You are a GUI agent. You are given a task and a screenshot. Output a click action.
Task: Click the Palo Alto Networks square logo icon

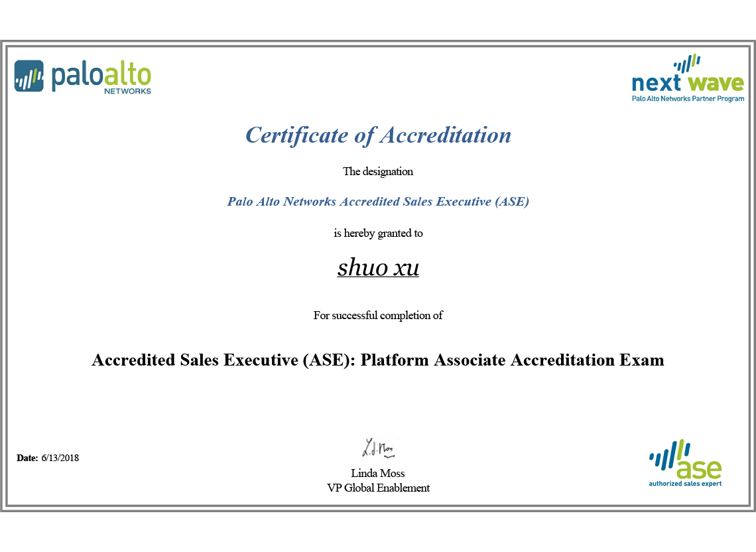tap(29, 76)
